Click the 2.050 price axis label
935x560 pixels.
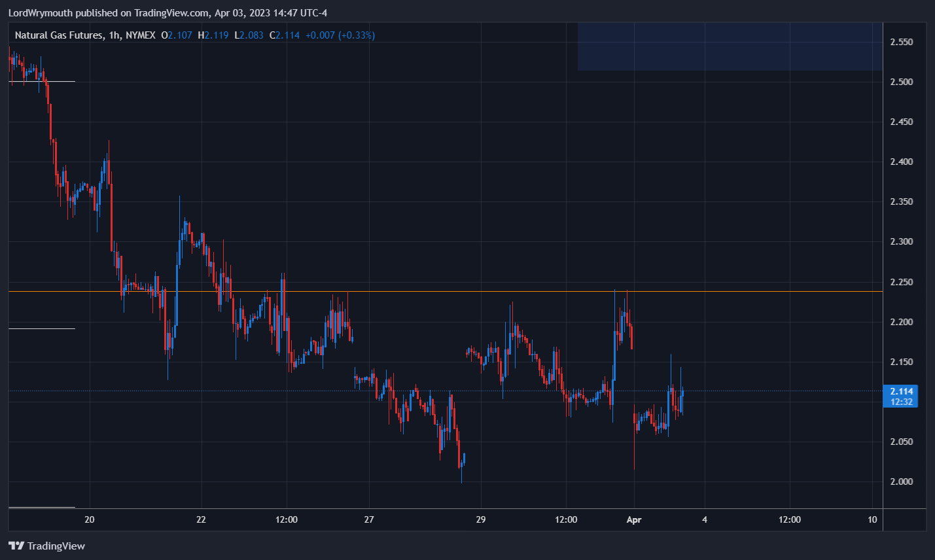coord(902,442)
